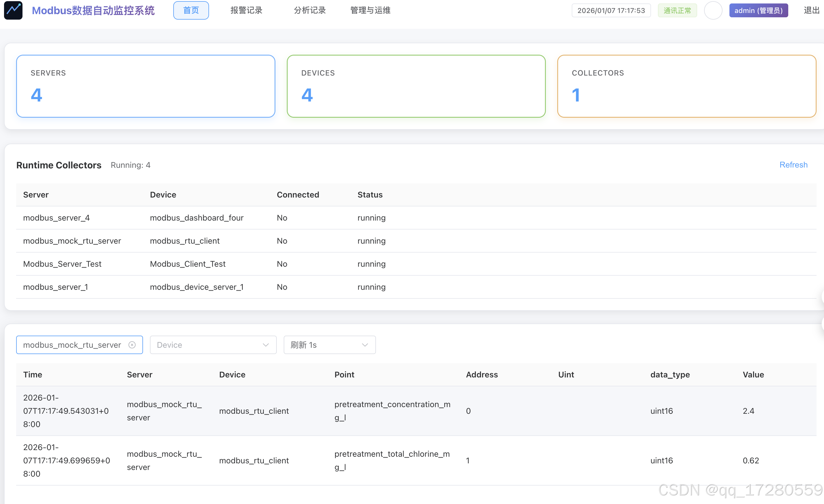The image size is (824, 504).
Task: Select the SERVERS summary card
Action: pyautogui.click(x=146, y=86)
